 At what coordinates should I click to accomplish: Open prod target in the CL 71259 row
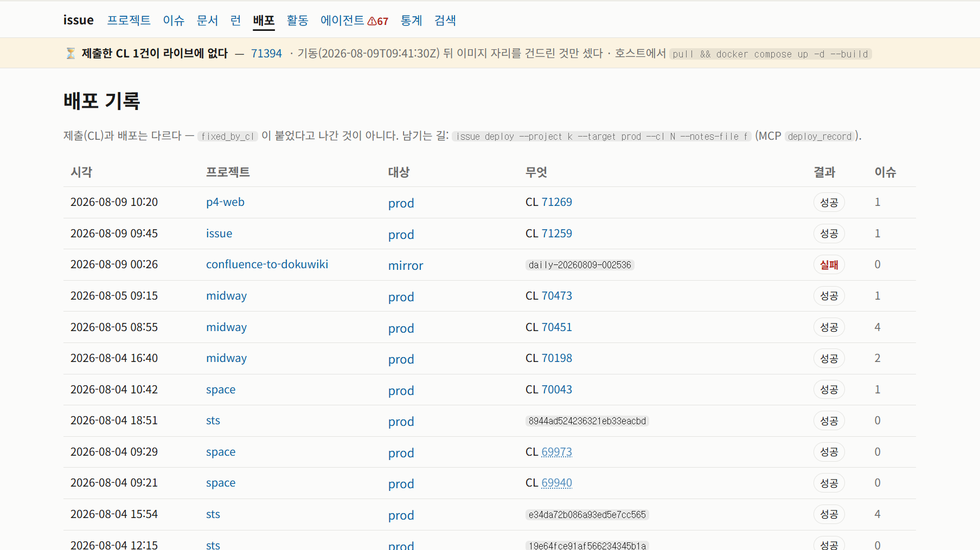401,235
